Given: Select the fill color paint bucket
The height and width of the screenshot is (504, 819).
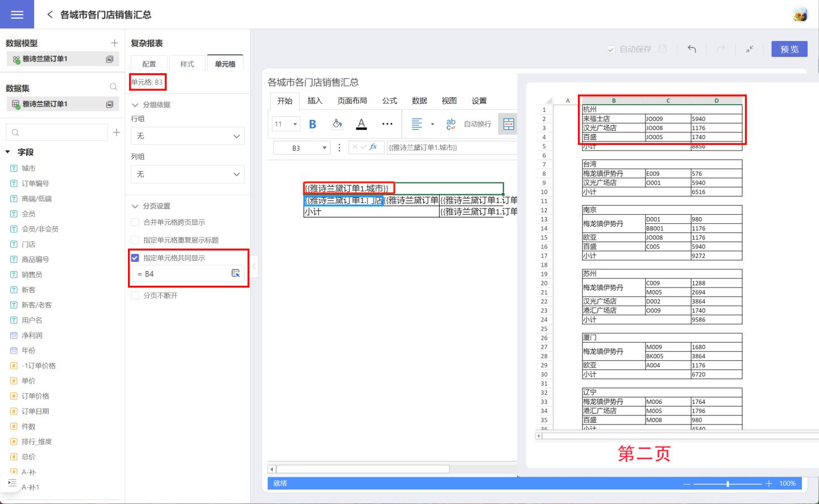Looking at the screenshot, I should pyautogui.click(x=337, y=124).
